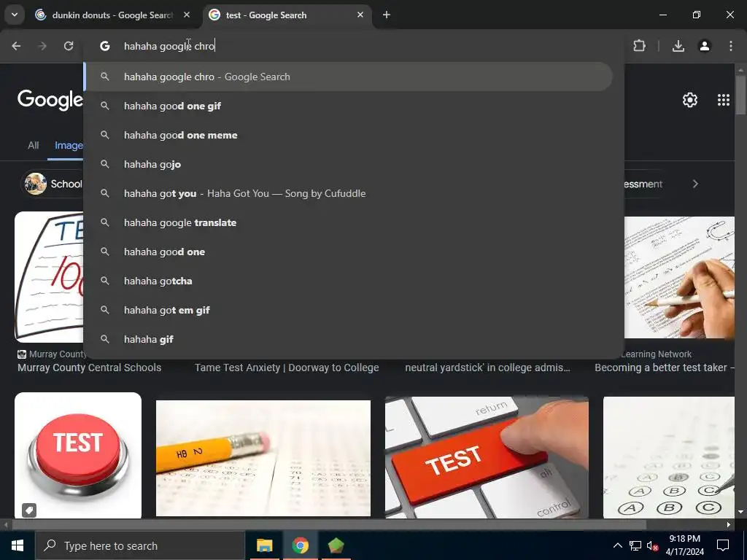Go back using the browser back arrow

coord(16,46)
